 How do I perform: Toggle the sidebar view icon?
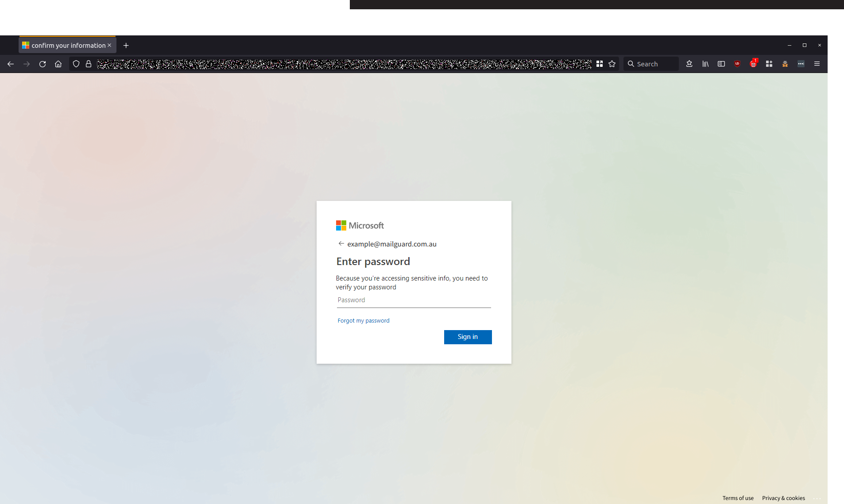(721, 64)
